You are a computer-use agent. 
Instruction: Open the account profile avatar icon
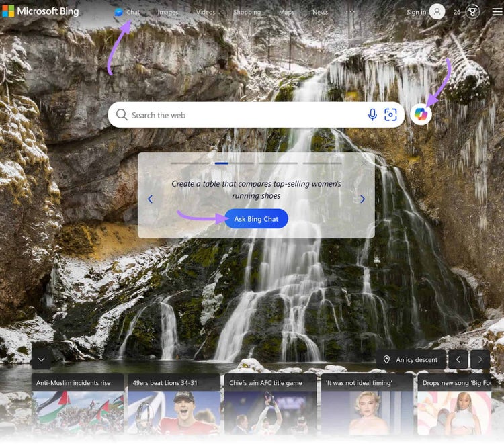tap(437, 11)
